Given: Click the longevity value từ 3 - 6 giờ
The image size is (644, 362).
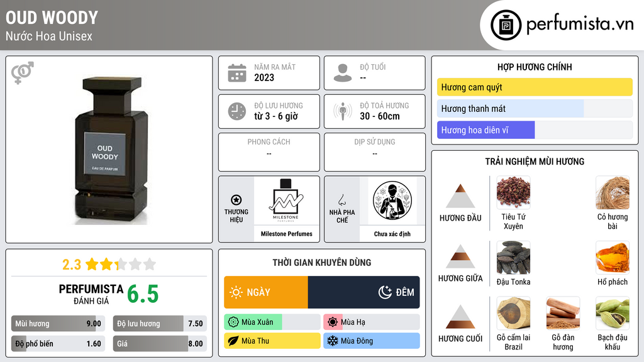Looking at the screenshot, I should coord(276,116).
